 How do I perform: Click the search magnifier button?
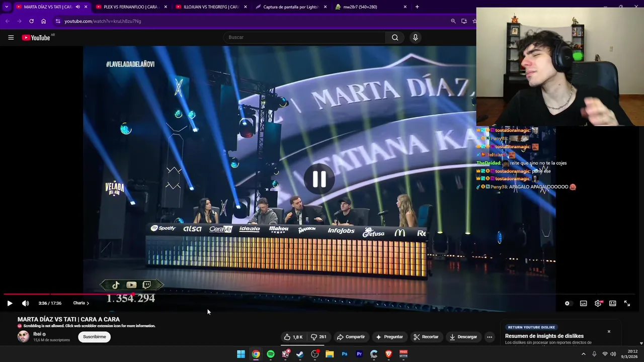[395, 37]
